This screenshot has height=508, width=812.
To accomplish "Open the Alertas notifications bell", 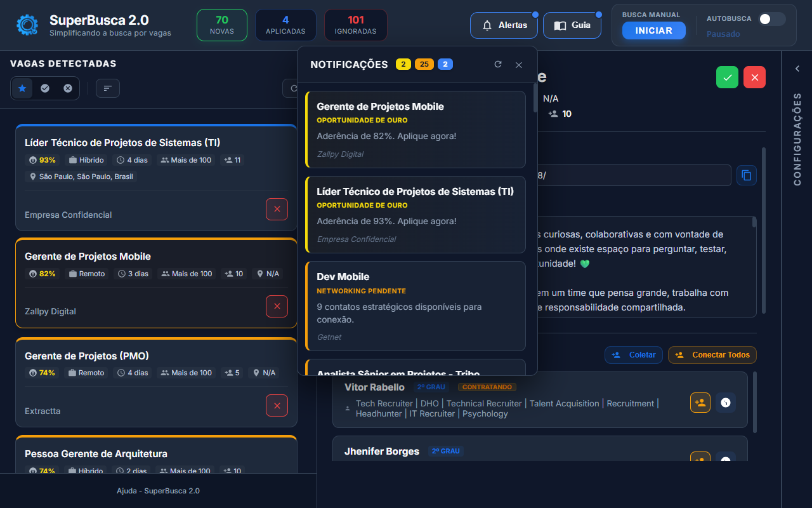I will click(x=504, y=25).
